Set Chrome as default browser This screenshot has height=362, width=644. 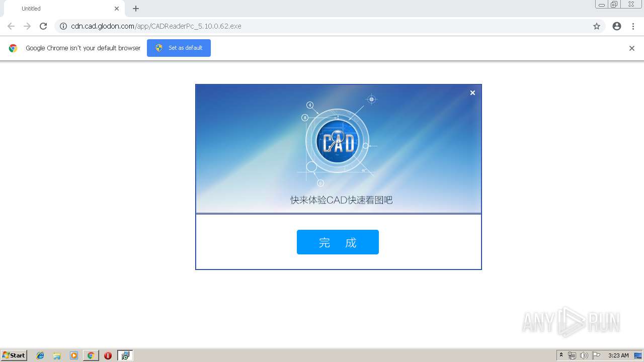[179, 48]
